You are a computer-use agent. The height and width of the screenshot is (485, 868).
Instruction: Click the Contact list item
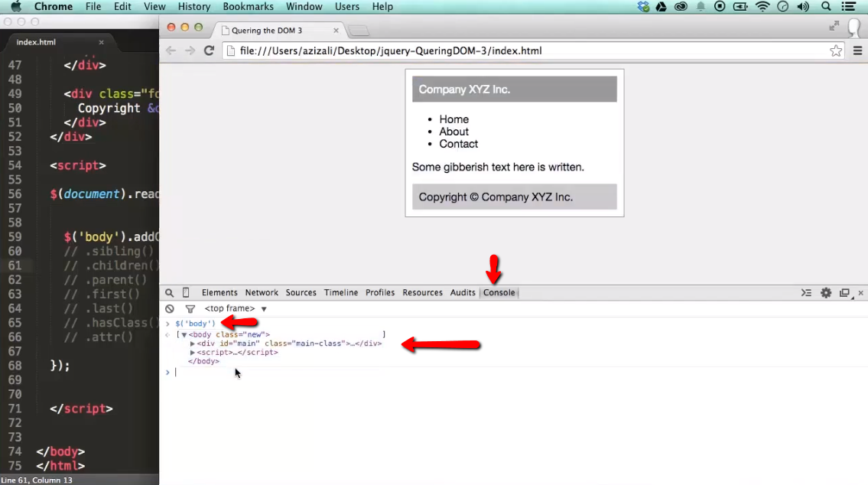point(458,144)
